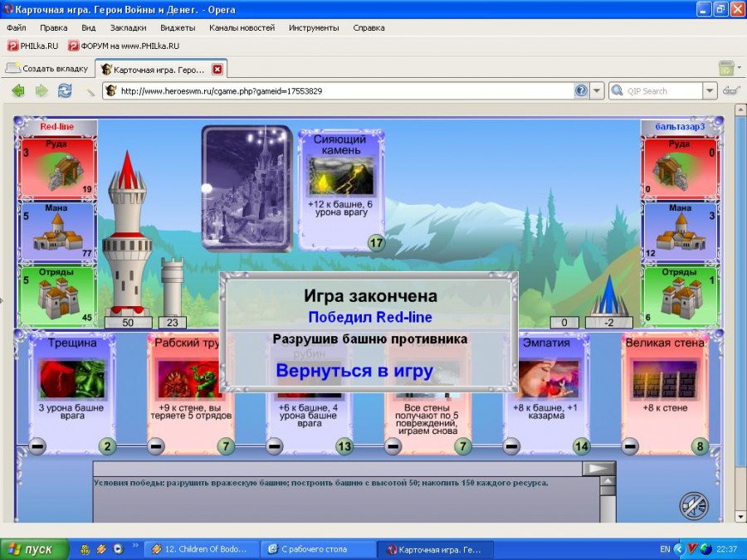This screenshot has height=560, width=747.
Task: Open the Windows пуск start button
Action: point(33,549)
